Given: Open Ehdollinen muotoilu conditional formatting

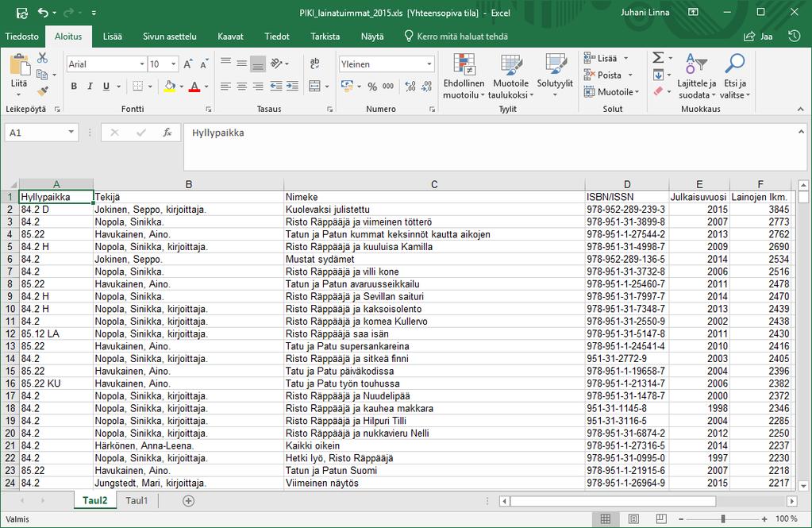Looking at the screenshot, I should (x=464, y=75).
